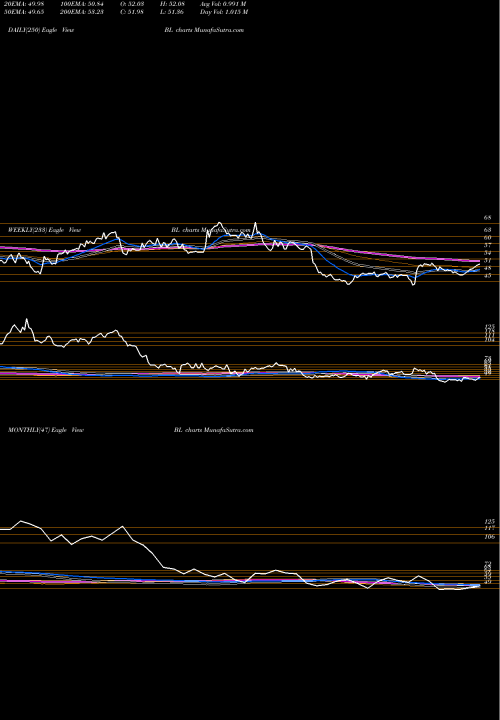Click 'BL charts MunafaSutra.com' on the monthly chart
500x720 pixels.
(213, 430)
